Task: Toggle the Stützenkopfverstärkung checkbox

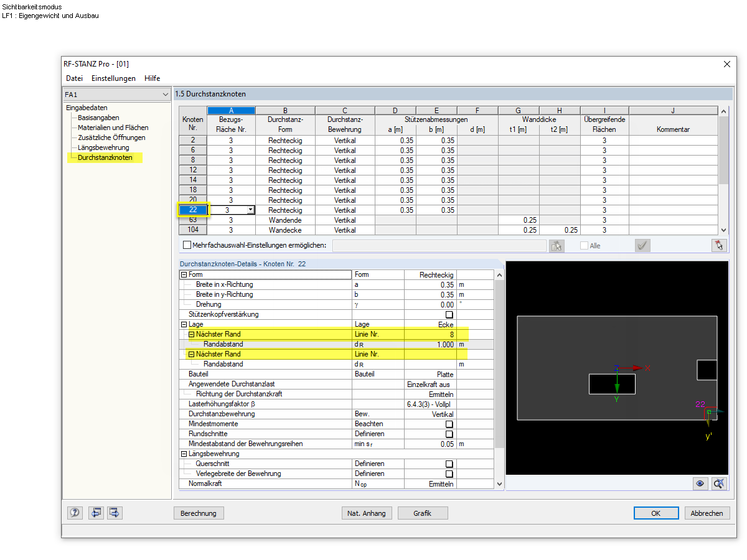Action: (x=449, y=315)
